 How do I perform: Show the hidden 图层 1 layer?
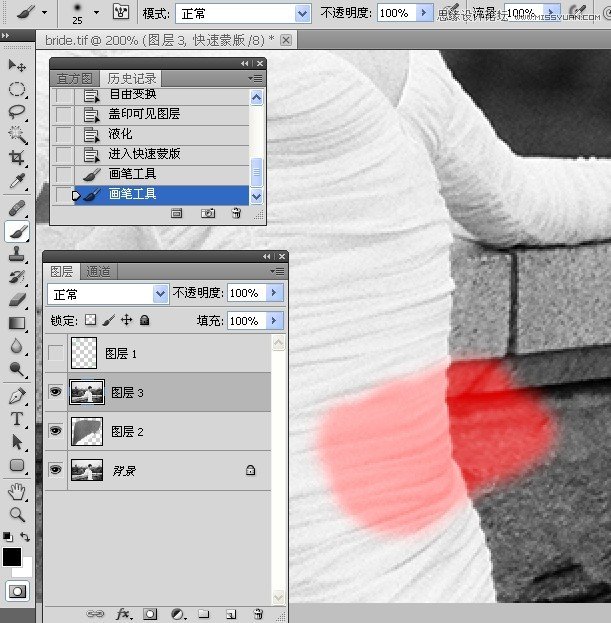(56, 353)
